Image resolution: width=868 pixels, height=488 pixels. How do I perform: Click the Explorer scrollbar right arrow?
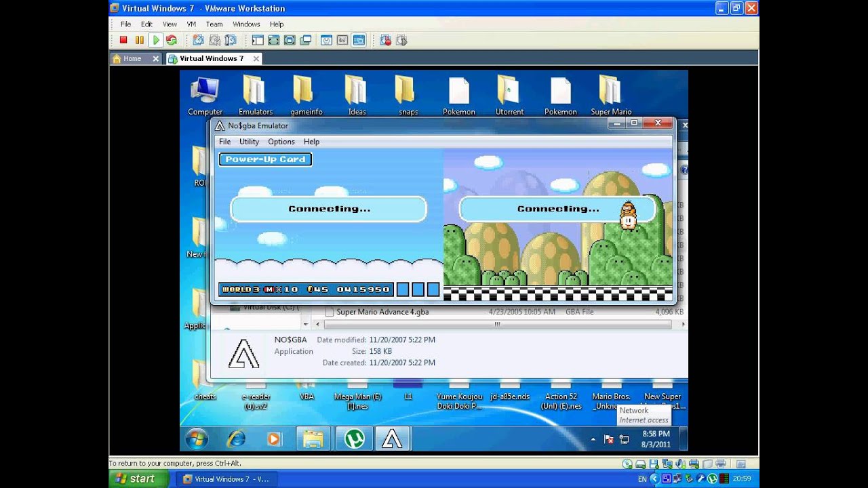pyautogui.click(x=682, y=325)
